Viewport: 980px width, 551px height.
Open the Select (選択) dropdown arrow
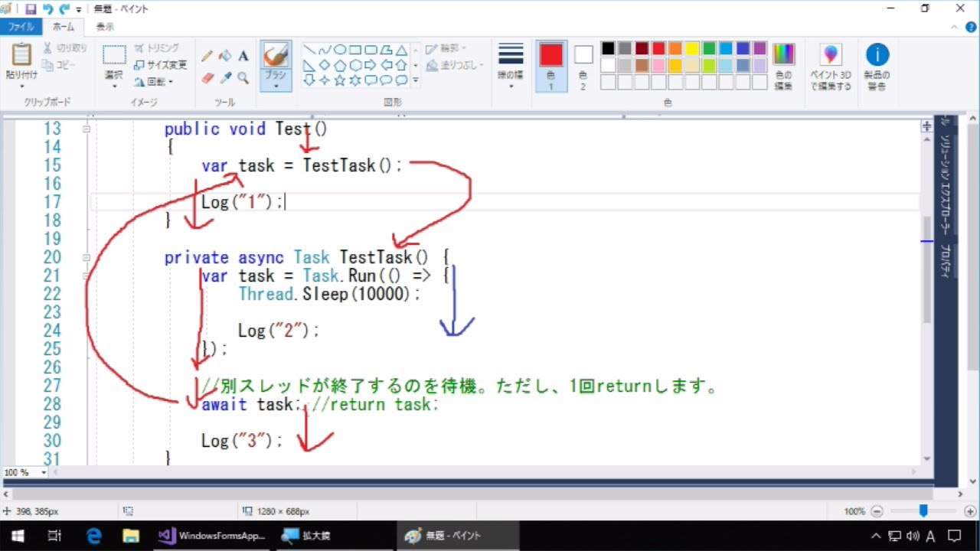point(114,86)
